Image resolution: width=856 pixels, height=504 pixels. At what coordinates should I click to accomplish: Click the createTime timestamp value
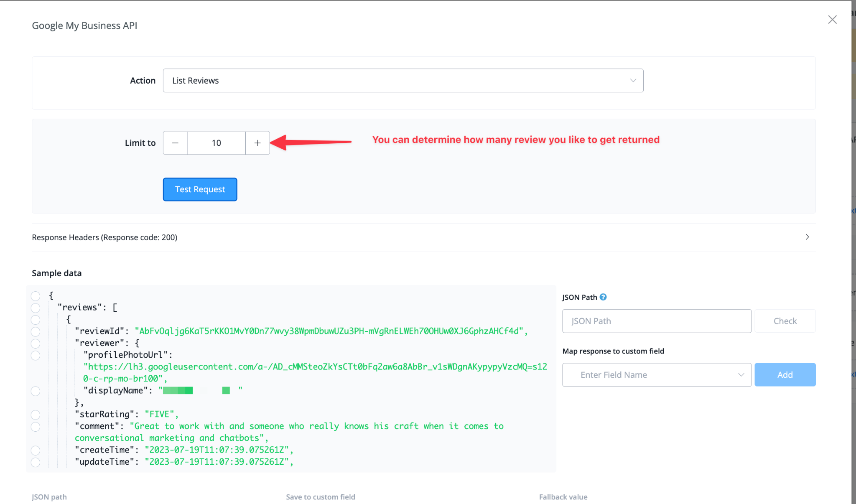[x=217, y=450]
